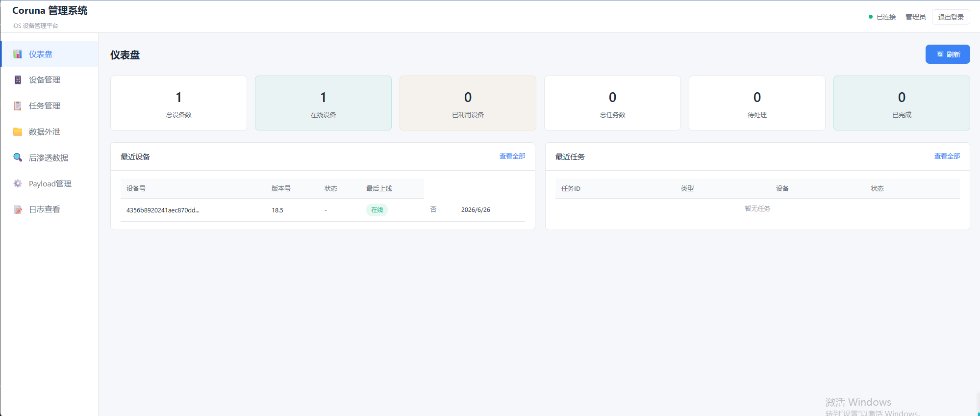Select the 在线设备 stat card
Viewport: 980px width, 416px height.
323,103
